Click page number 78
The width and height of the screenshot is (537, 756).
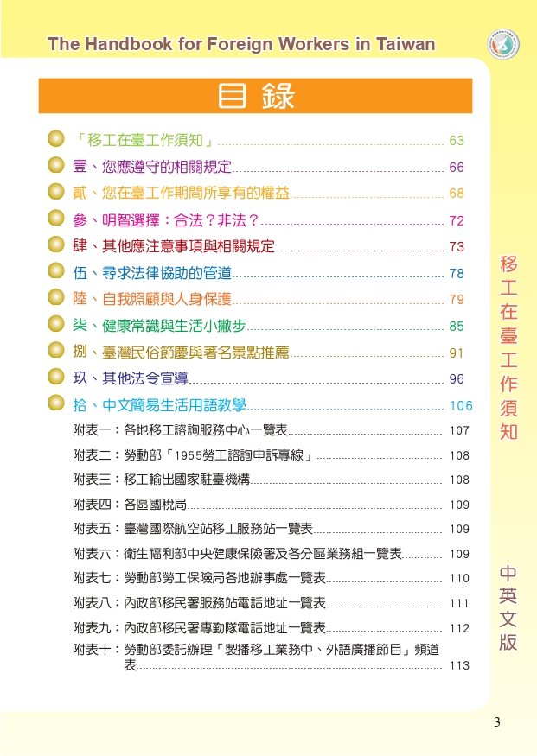457,273
